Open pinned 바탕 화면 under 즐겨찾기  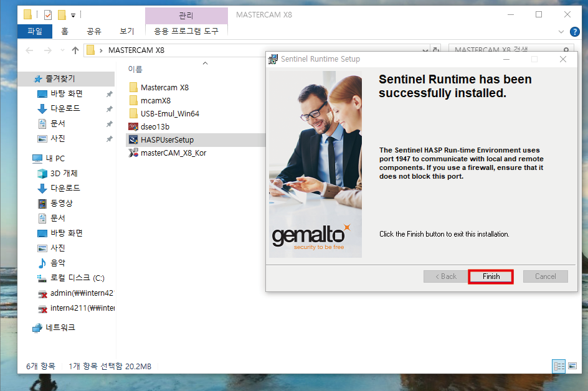tap(67, 94)
